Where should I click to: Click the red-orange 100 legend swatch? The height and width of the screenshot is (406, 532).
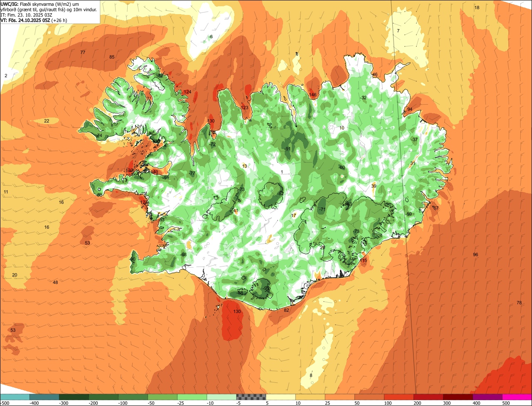[399, 396]
